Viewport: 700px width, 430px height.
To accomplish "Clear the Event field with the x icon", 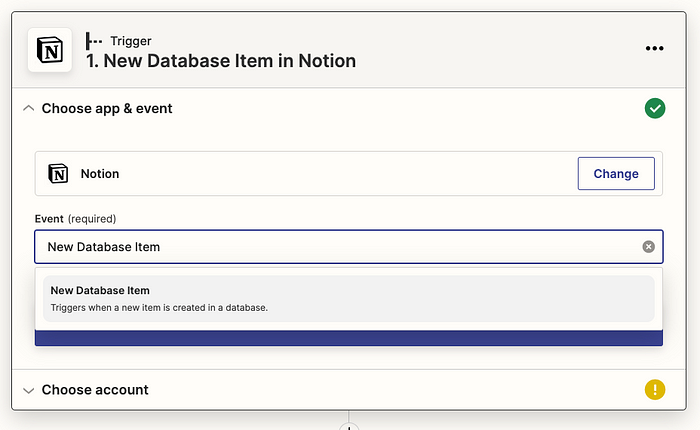I will point(648,246).
